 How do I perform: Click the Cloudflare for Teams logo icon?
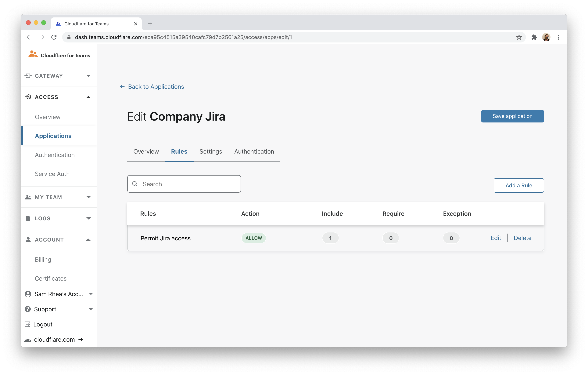click(33, 54)
